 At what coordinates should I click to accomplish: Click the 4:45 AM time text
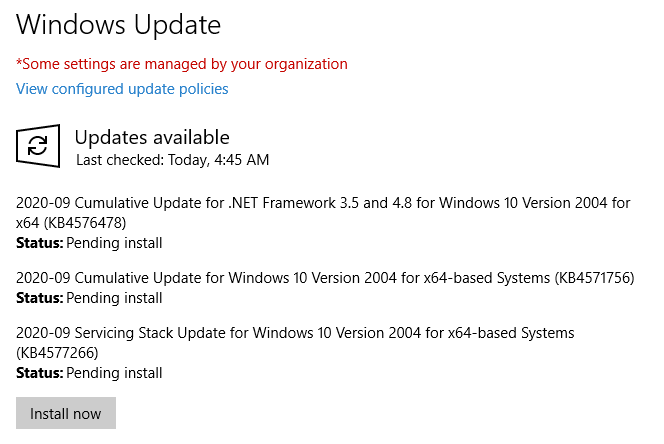click(241, 160)
